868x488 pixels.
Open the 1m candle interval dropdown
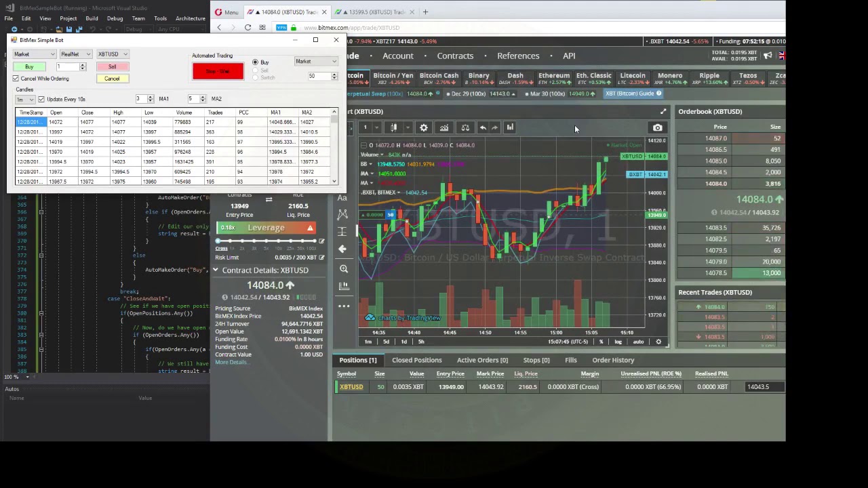(25, 100)
